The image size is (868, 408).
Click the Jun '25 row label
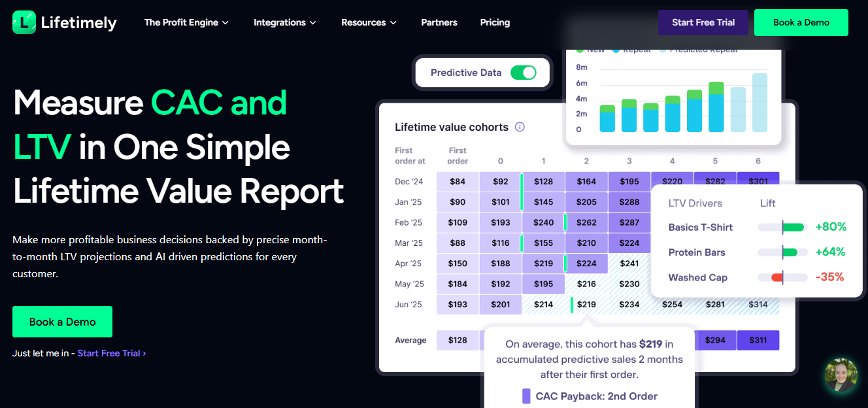409,305
